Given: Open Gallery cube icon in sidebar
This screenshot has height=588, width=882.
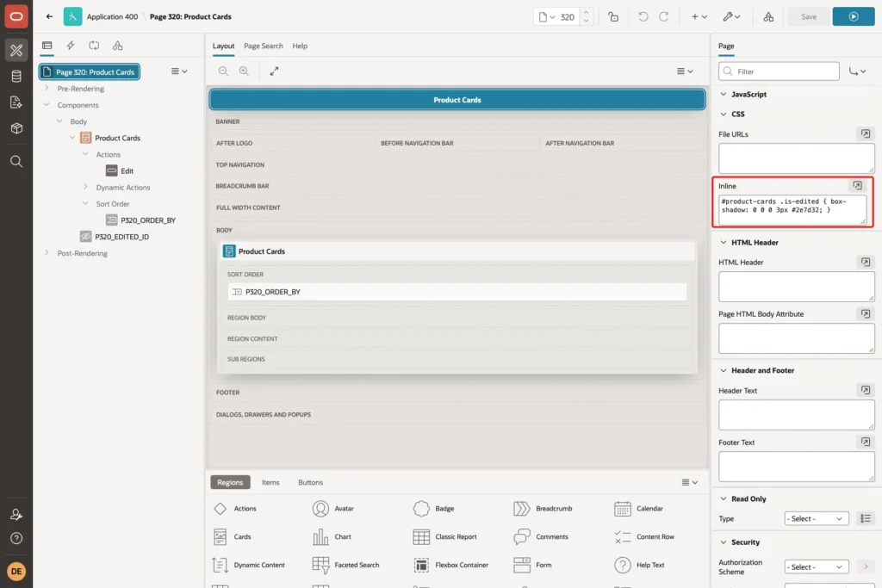Looking at the screenshot, I should tap(16, 128).
